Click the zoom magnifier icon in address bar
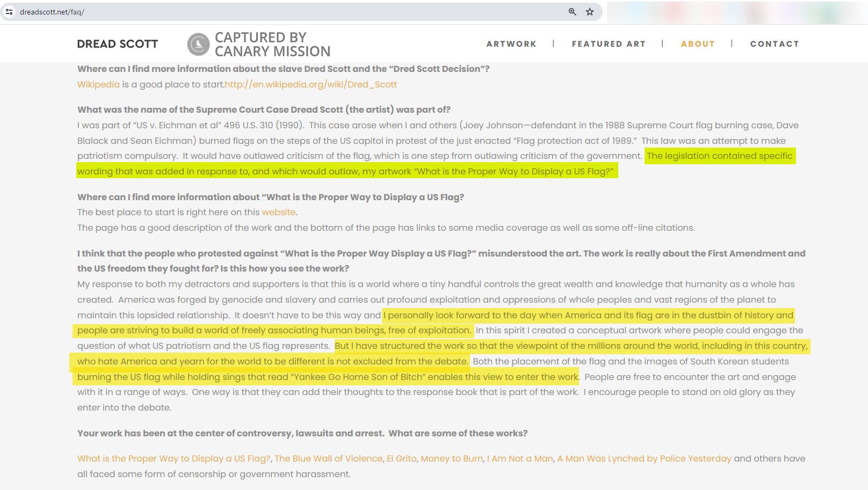The width and height of the screenshot is (868, 490). point(572,12)
